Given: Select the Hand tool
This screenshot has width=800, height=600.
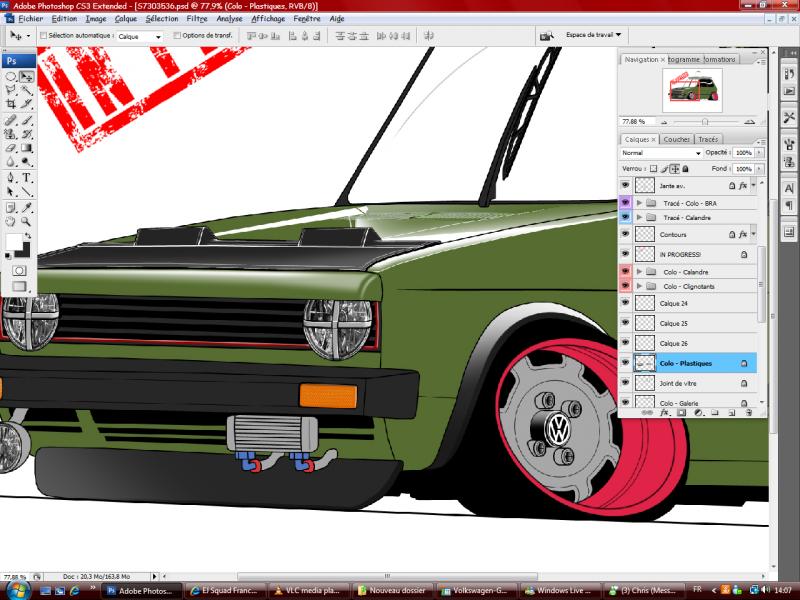Looking at the screenshot, I should coord(11,221).
